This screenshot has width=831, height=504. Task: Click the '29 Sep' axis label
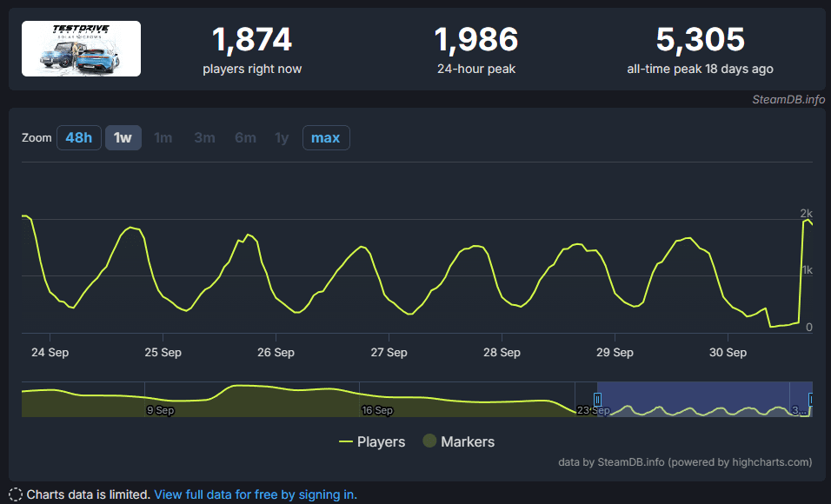(x=615, y=353)
